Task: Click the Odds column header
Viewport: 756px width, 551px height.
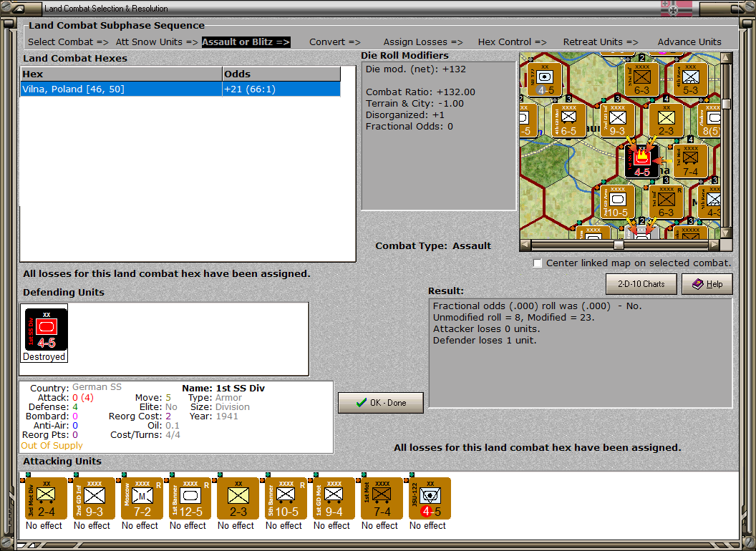Action: point(281,74)
